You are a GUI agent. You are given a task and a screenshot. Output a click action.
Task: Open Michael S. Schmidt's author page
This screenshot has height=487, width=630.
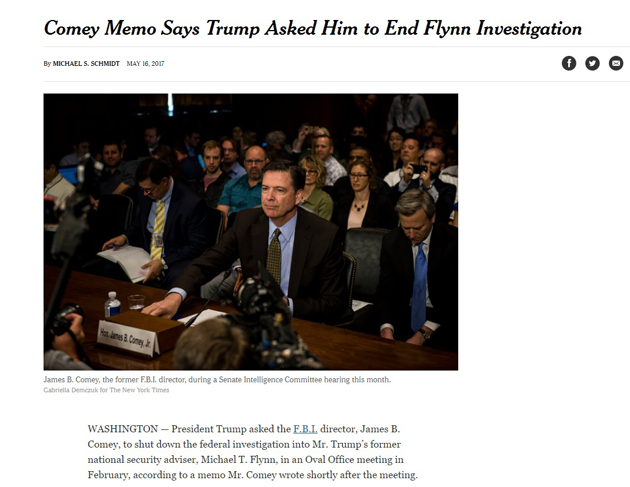(86, 64)
